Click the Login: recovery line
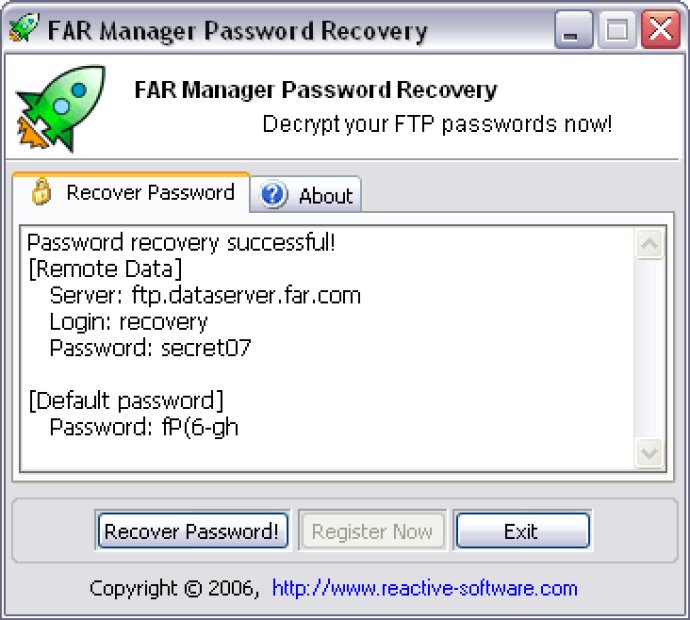 click(128, 322)
